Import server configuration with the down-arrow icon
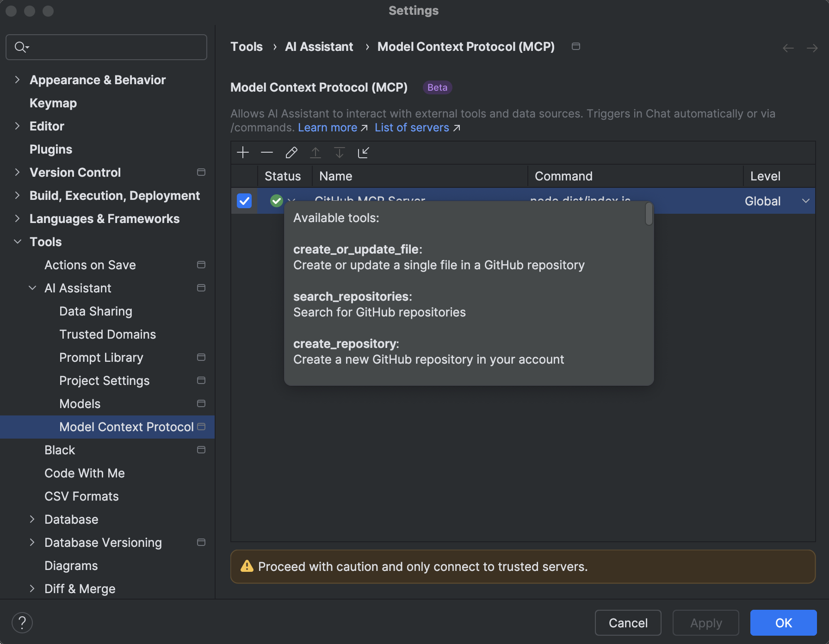This screenshot has height=644, width=829. [x=340, y=153]
